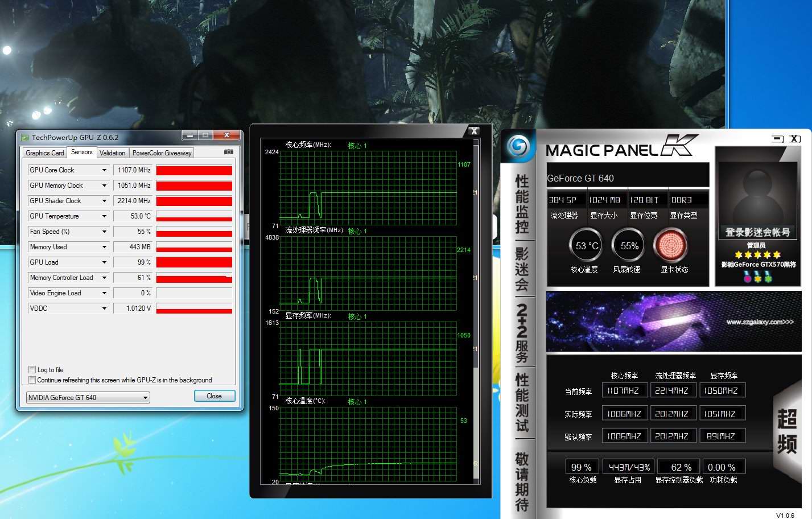The height and width of the screenshot is (519, 812).
Task: Click the 55% fan speed gauge
Action: [628, 246]
